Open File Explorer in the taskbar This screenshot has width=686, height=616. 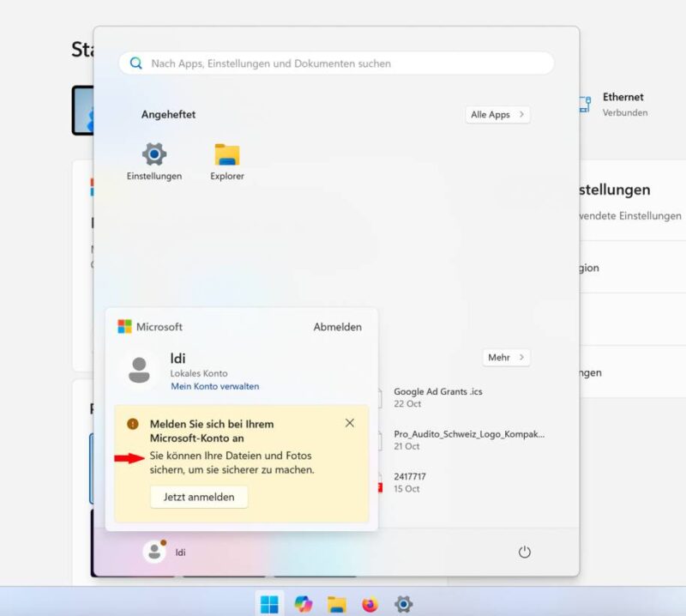pyautogui.click(x=337, y=604)
